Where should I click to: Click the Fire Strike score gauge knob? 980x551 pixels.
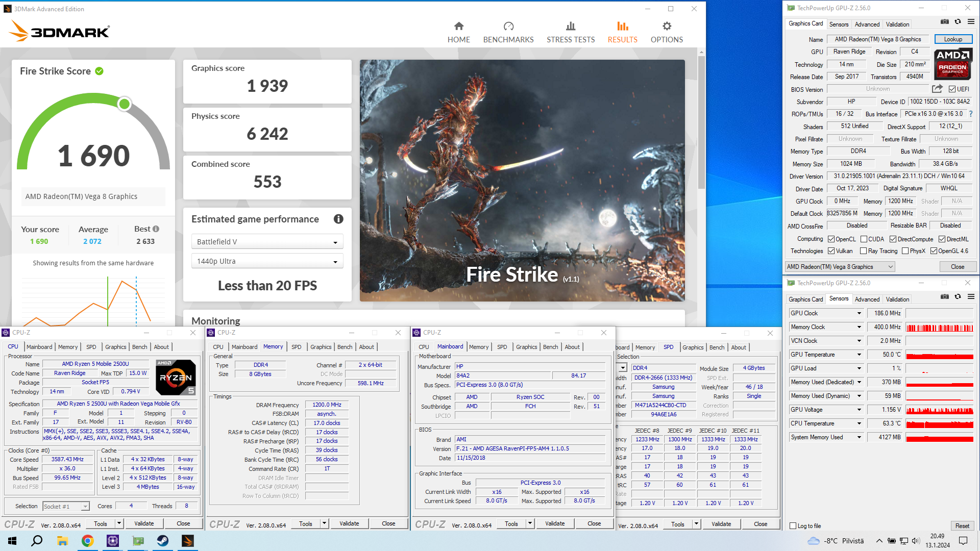[124, 104]
